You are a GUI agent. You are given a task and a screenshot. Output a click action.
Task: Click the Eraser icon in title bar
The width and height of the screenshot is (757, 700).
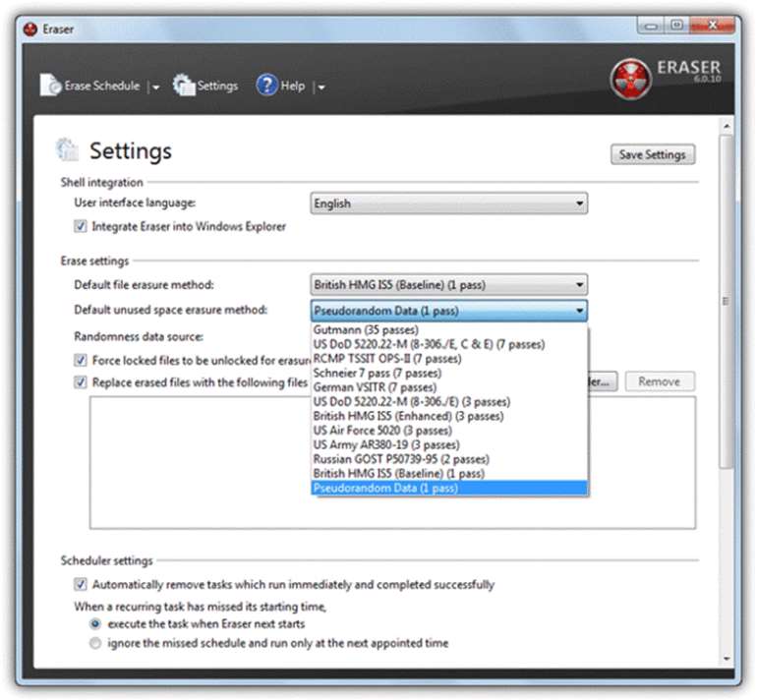coord(29,29)
